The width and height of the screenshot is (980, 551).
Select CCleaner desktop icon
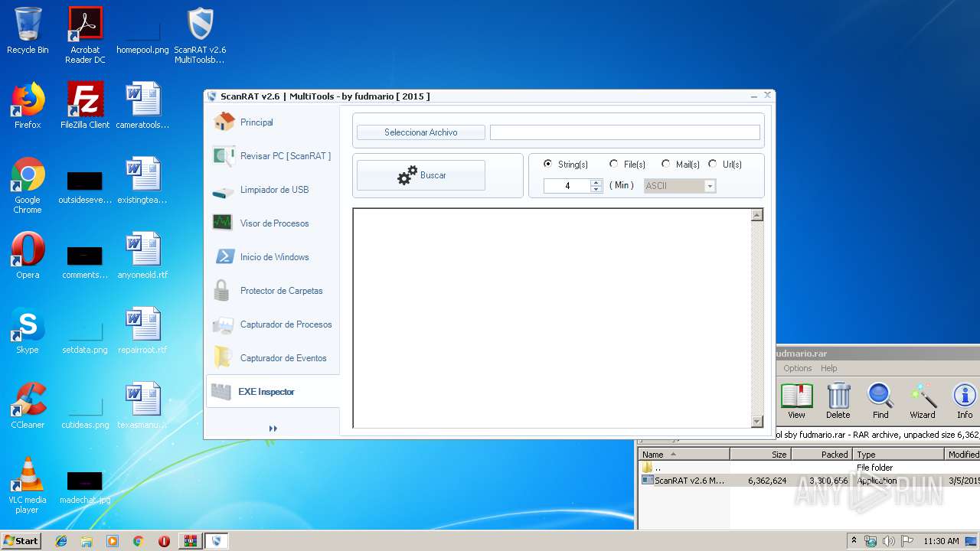[x=28, y=406]
